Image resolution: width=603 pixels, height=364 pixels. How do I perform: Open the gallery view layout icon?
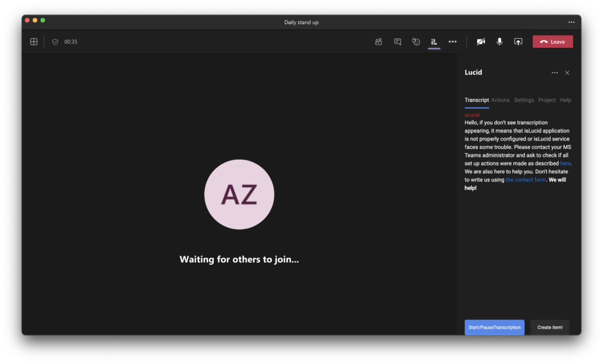tap(34, 42)
